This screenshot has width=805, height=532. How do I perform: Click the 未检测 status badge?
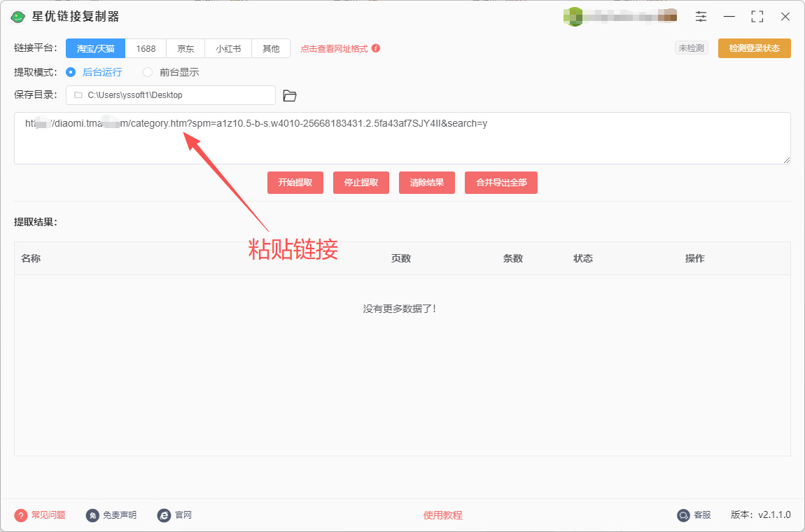[x=692, y=48]
